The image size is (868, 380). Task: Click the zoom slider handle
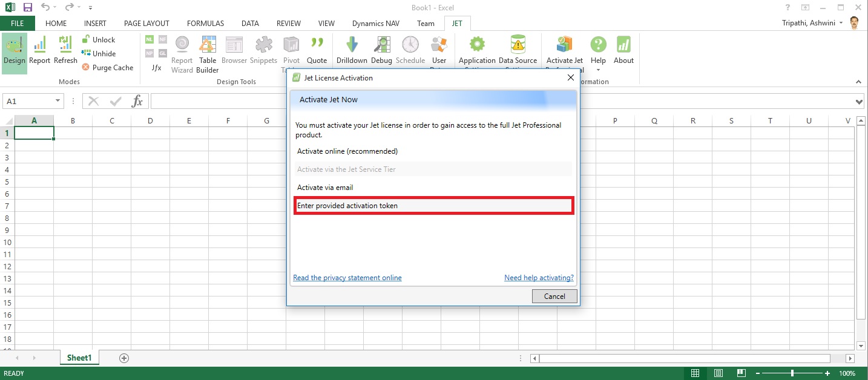coord(792,373)
